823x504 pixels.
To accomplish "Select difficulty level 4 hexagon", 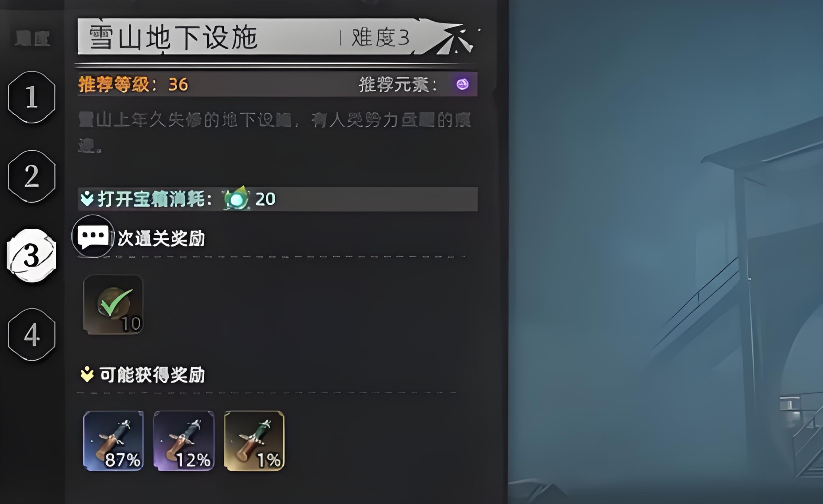I will point(32,335).
